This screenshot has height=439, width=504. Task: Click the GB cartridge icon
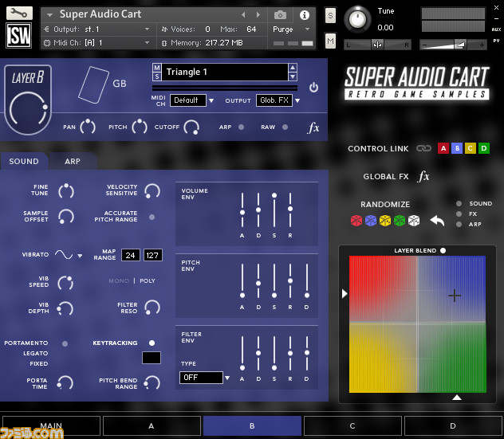[93, 84]
